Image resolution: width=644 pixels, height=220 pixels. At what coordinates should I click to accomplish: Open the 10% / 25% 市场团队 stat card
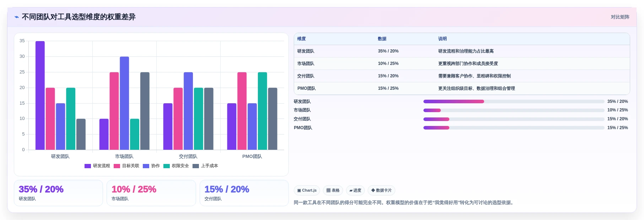(151, 193)
